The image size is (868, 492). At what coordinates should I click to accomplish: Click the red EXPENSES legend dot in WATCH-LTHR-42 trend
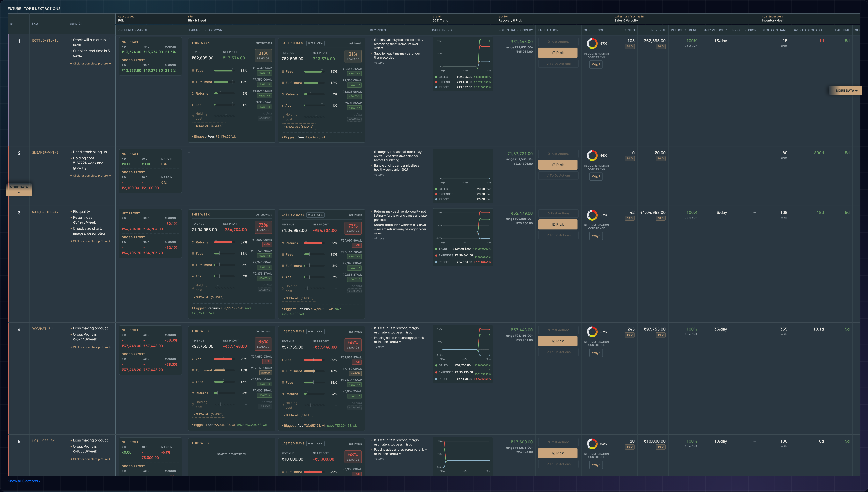(436, 255)
